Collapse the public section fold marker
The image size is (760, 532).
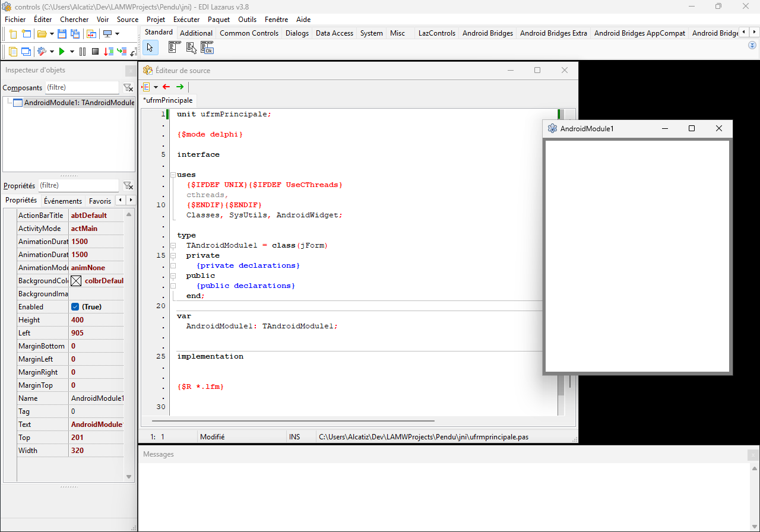[173, 276]
